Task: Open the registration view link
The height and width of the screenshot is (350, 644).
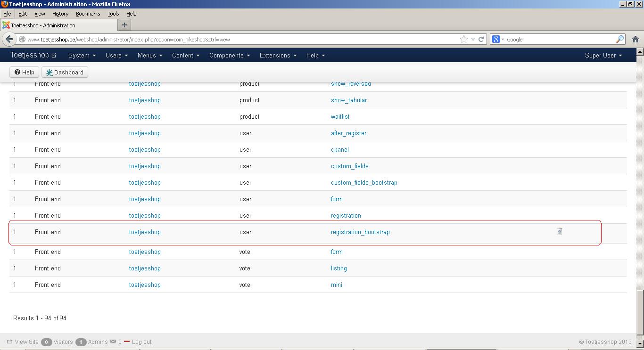Action: pyautogui.click(x=346, y=215)
